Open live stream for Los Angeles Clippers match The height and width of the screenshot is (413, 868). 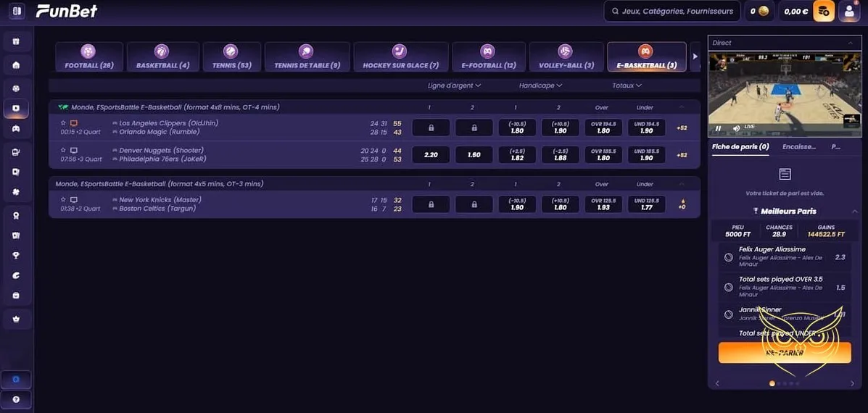click(74, 123)
